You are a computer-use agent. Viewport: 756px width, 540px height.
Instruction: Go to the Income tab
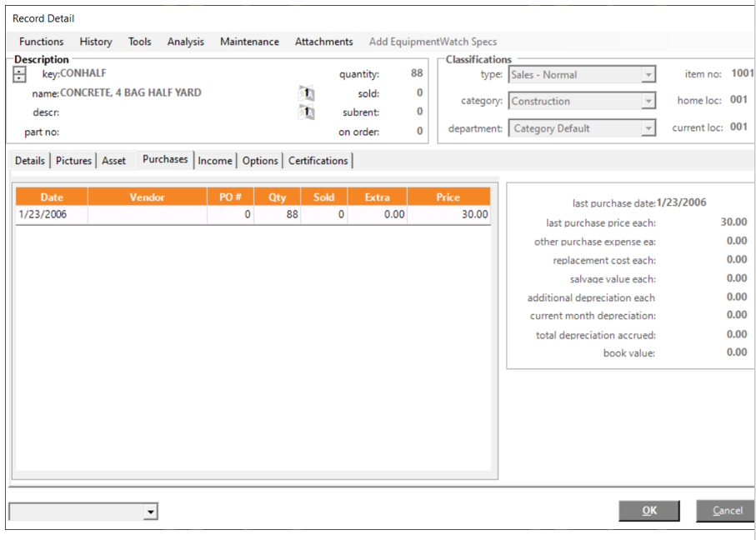[215, 161]
